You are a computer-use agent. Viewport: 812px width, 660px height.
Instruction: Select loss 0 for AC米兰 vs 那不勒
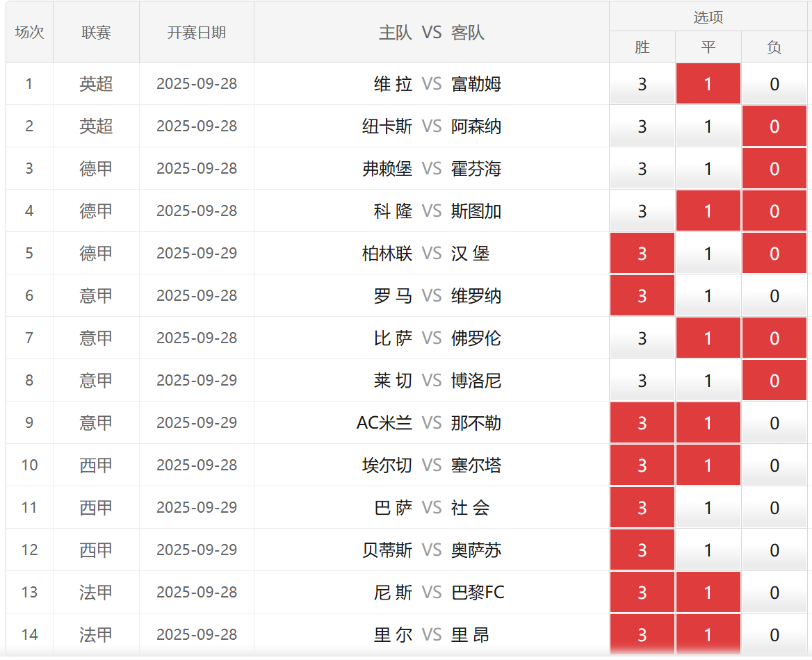[774, 423]
